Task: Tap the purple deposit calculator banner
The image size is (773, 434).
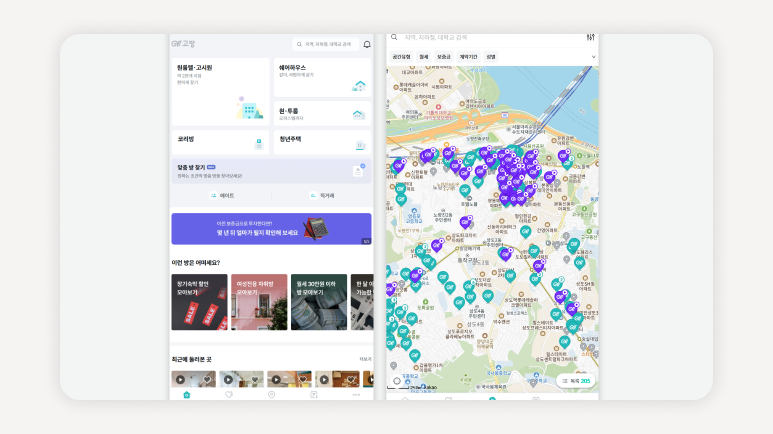Action: point(270,229)
